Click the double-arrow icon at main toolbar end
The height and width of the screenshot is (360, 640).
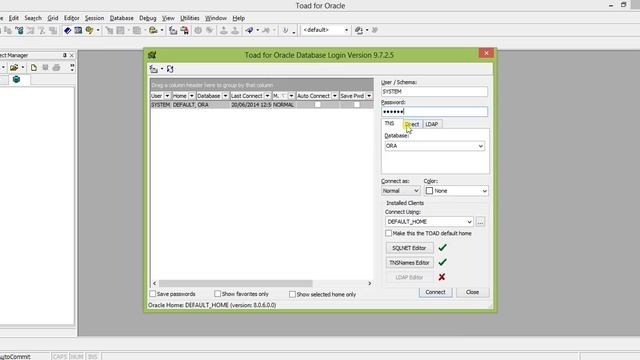[x=375, y=30]
